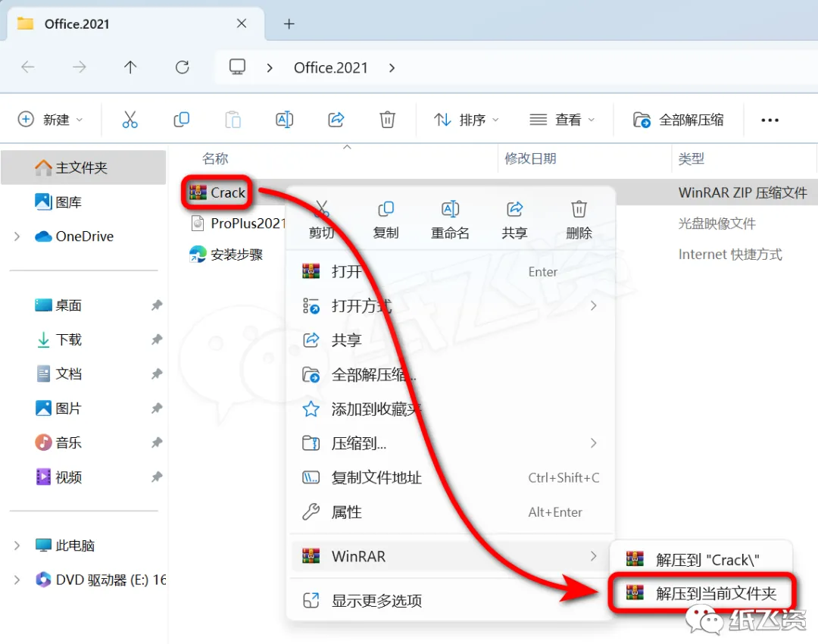Go back with the left arrow
This screenshot has height=644, width=818.
pos(28,67)
